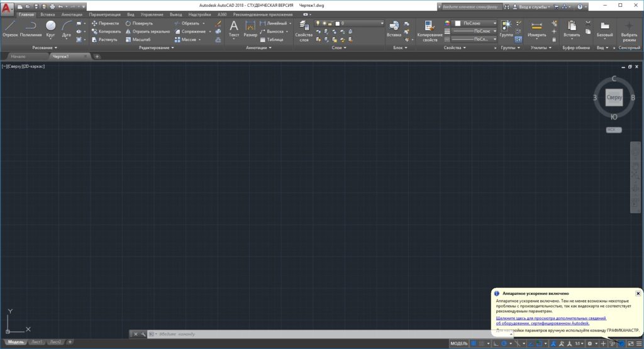The height and width of the screenshot is (349, 644).
Task: Click the Повернуть (rotate) tool
Action: [x=139, y=23]
